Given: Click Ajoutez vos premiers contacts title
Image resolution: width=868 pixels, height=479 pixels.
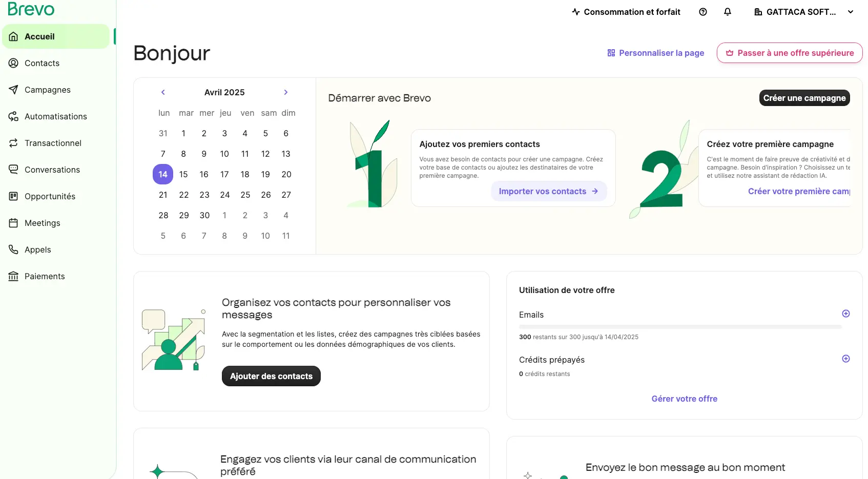Looking at the screenshot, I should tap(480, 144).
